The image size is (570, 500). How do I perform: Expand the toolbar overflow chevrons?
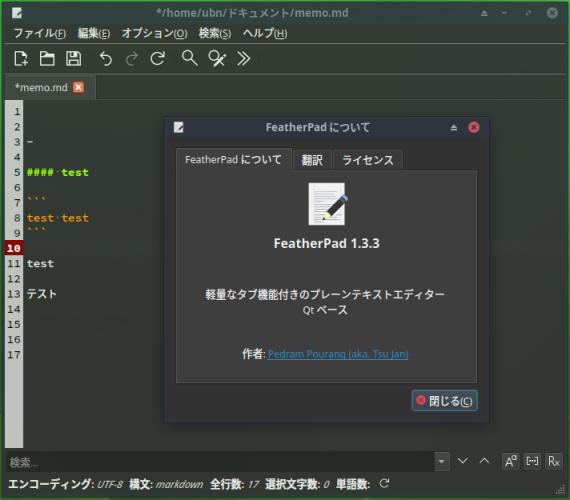243,59
